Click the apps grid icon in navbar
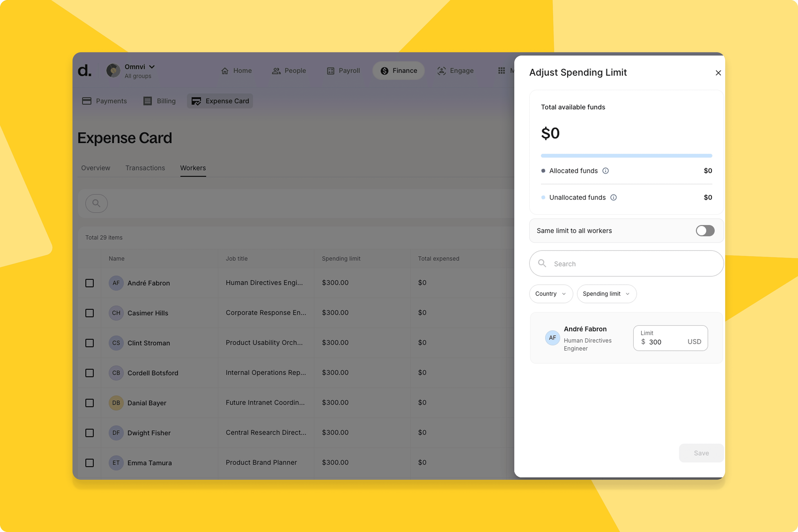The width and height of the screenshot is (798, 532). point(501,71)
